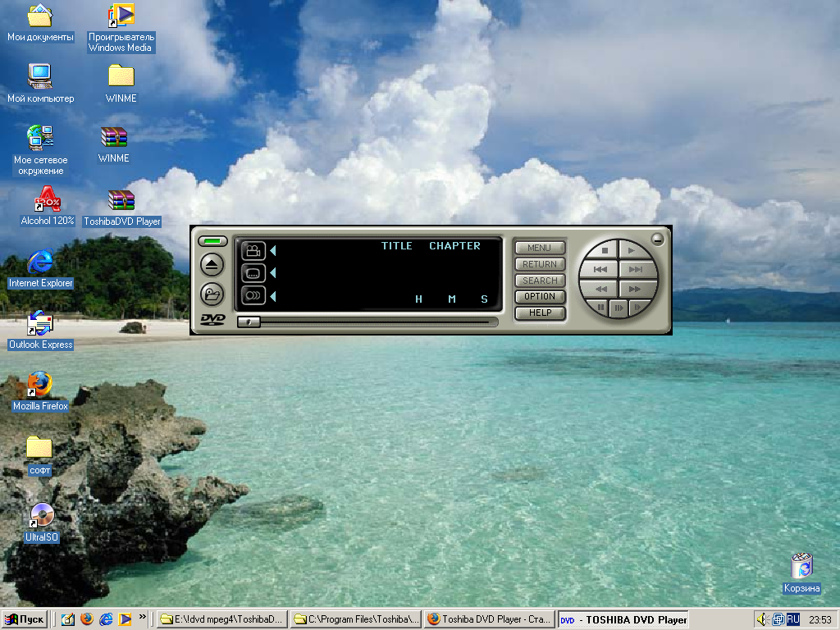The height and width of the screenshot is (630, 840).
Task: Click the open file folder button
Action: [212, 294]
